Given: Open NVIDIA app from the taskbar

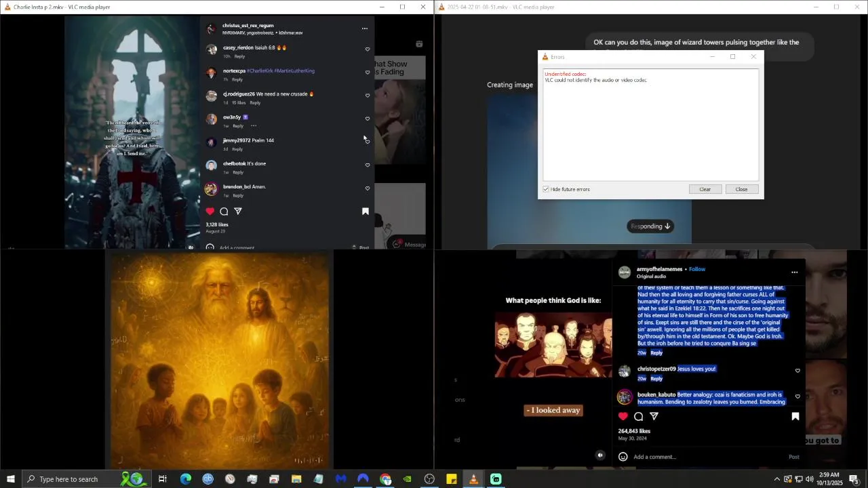Looking at the screenshot, I should [x=407, y=479].
